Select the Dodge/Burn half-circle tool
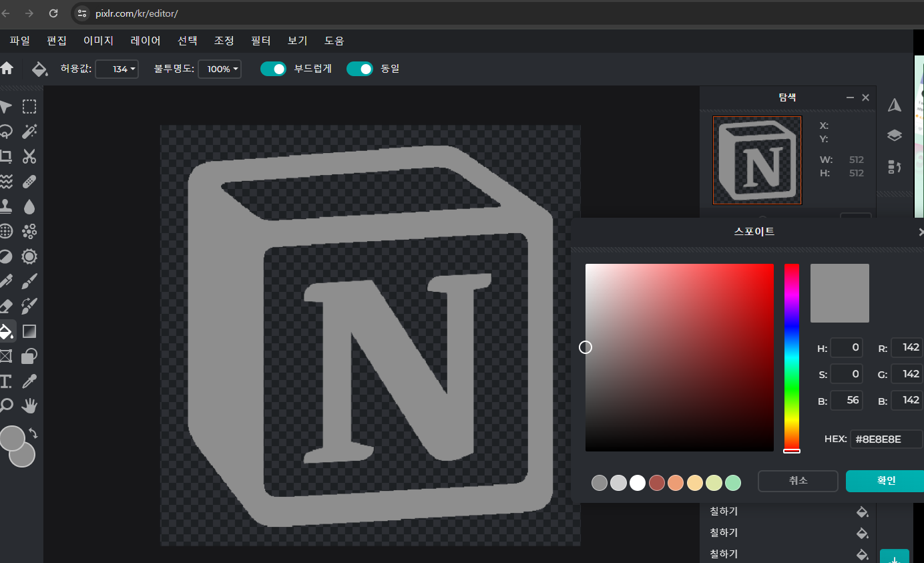 click(5, 256)
